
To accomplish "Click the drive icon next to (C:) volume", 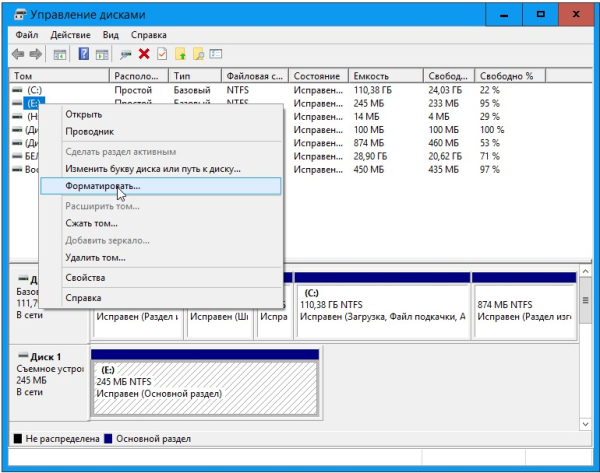I will [x=17, y=90].
